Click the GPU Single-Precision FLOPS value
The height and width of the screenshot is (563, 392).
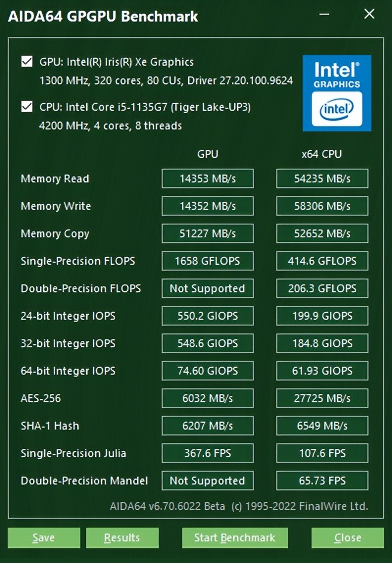[x=207, y=261]
